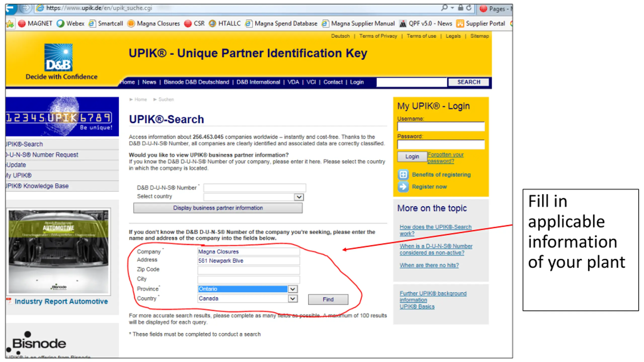Screen dimensions: 644x362
Task: Open the D&B International menu item
Action: 258,82
